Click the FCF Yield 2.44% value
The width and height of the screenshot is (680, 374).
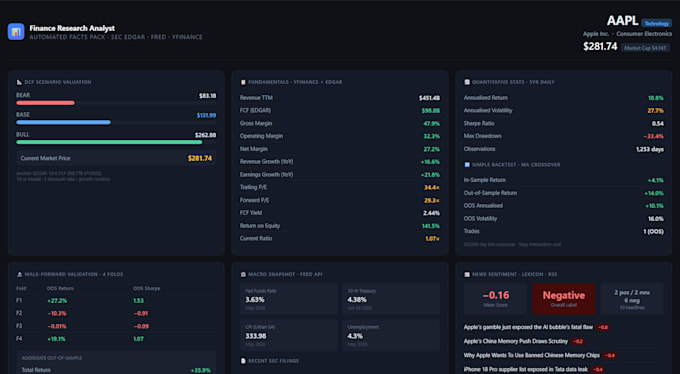(432, 213)
